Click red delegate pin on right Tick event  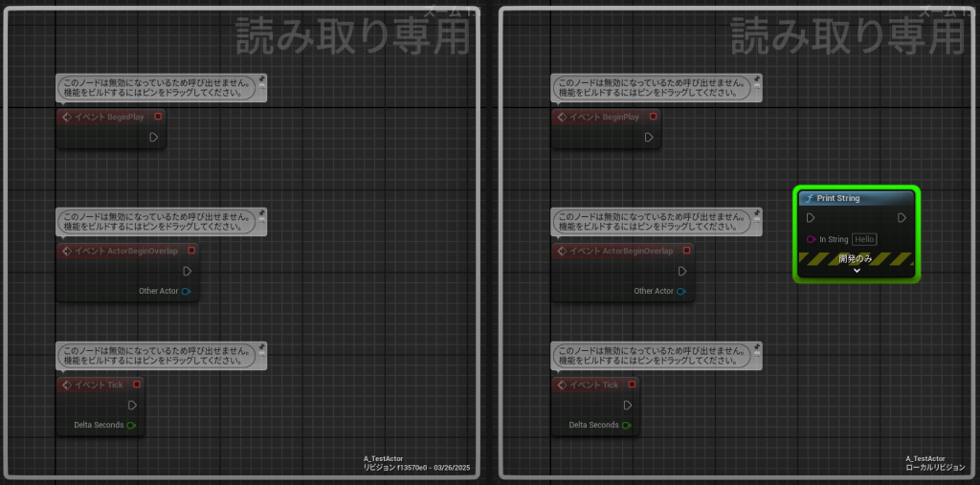pos(632,385)
